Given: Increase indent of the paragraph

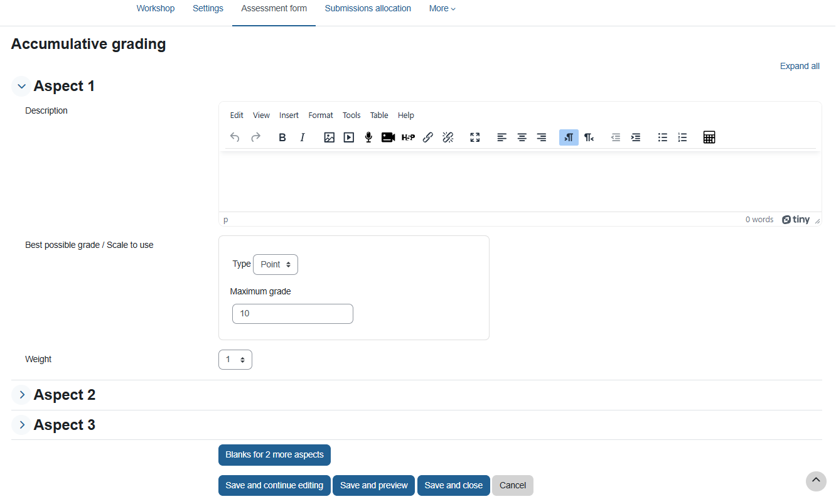Looking at the screenshot, I should 636,137.
